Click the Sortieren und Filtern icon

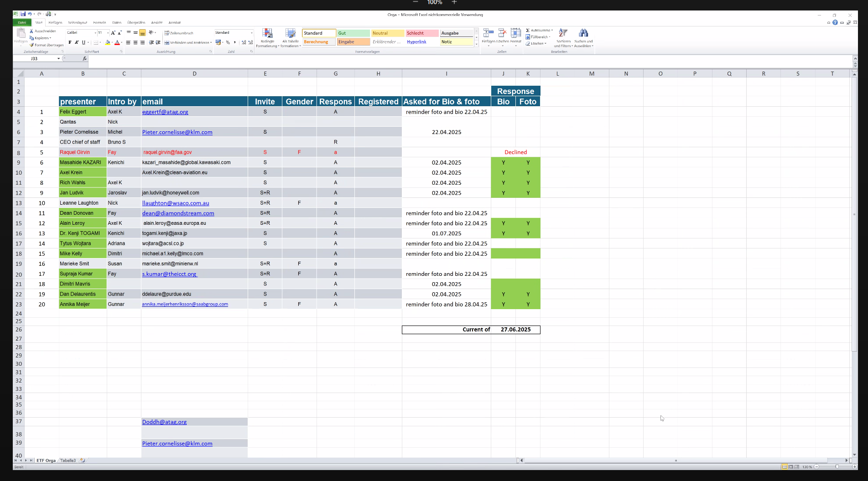tap(563, 34)
